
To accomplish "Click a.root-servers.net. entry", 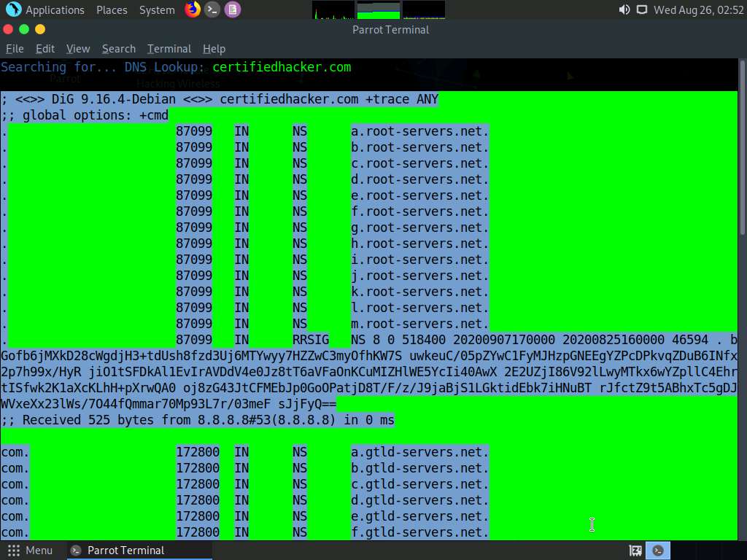I will pyautogui.click(x=419, y=131).
